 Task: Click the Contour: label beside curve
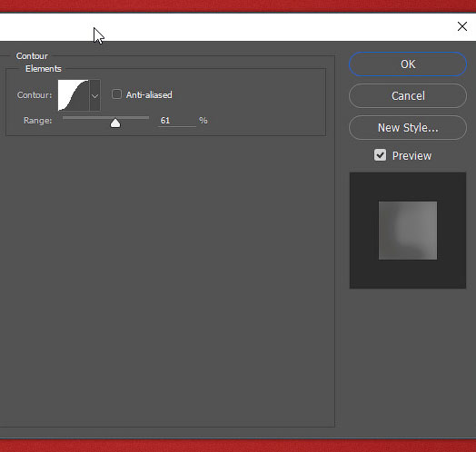click(x=35, y=95)
